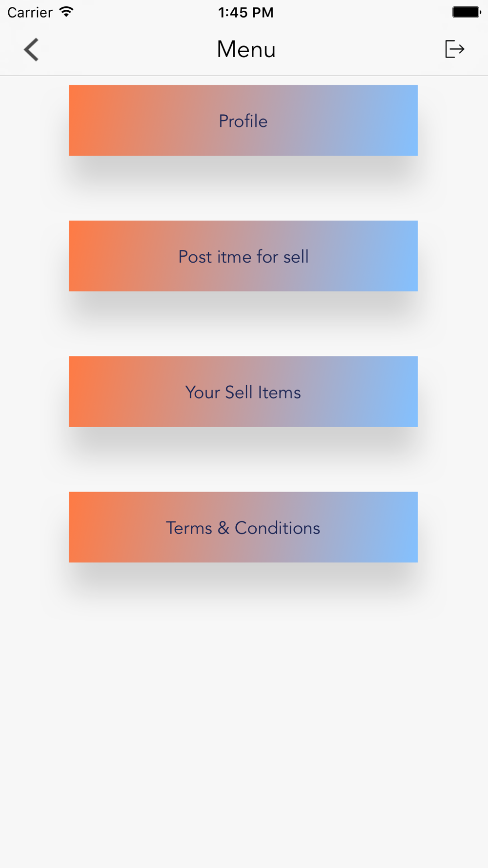Click the 1:45 PM clock
The width and height of the screenshot is (488, 868).
click(x=245, y=12)
